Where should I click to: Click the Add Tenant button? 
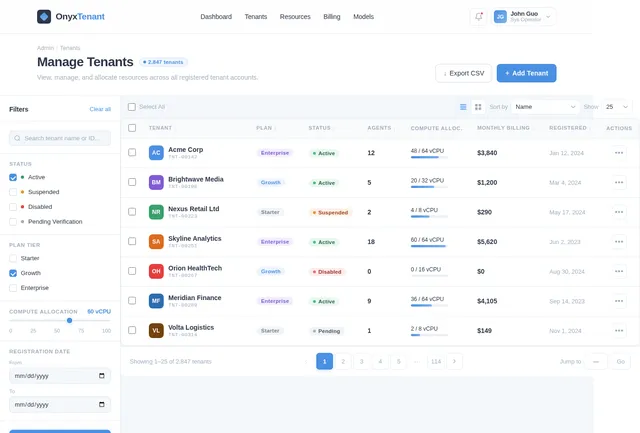coord(526,73)
